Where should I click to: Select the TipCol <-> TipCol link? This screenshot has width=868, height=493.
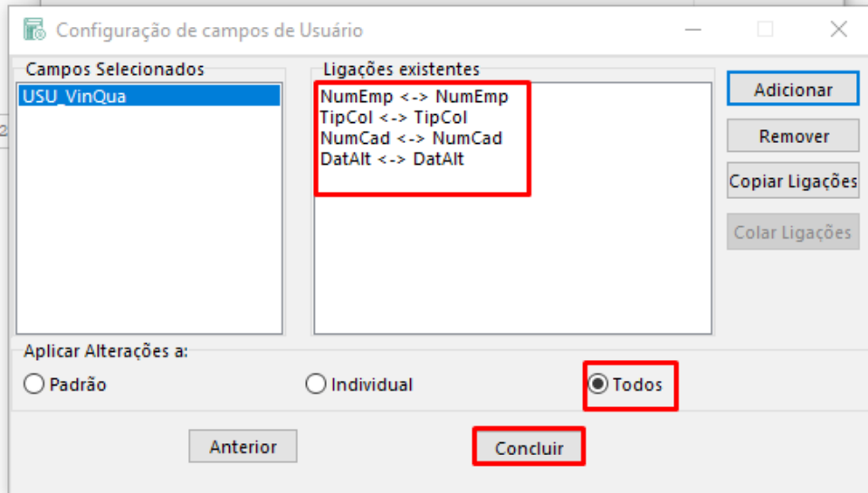coord(393,118)
